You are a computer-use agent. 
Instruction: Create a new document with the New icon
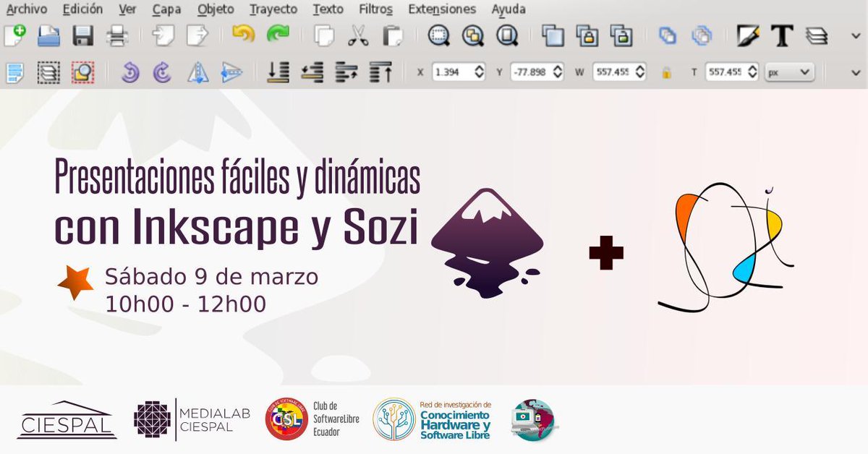14,35
